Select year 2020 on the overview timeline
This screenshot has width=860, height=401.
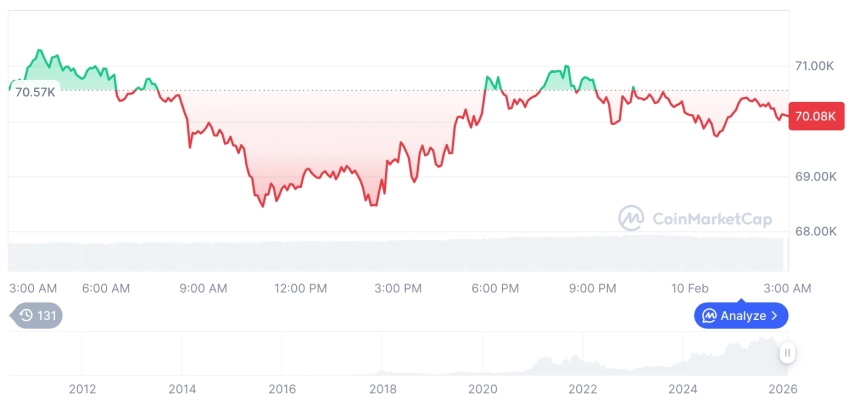click(x=482, y=389)
